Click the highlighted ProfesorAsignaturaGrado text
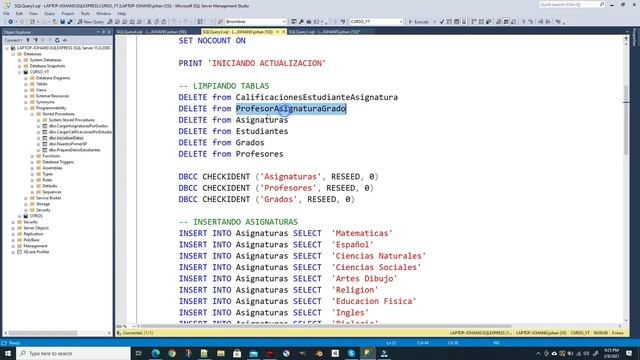 tap(291, 109)
